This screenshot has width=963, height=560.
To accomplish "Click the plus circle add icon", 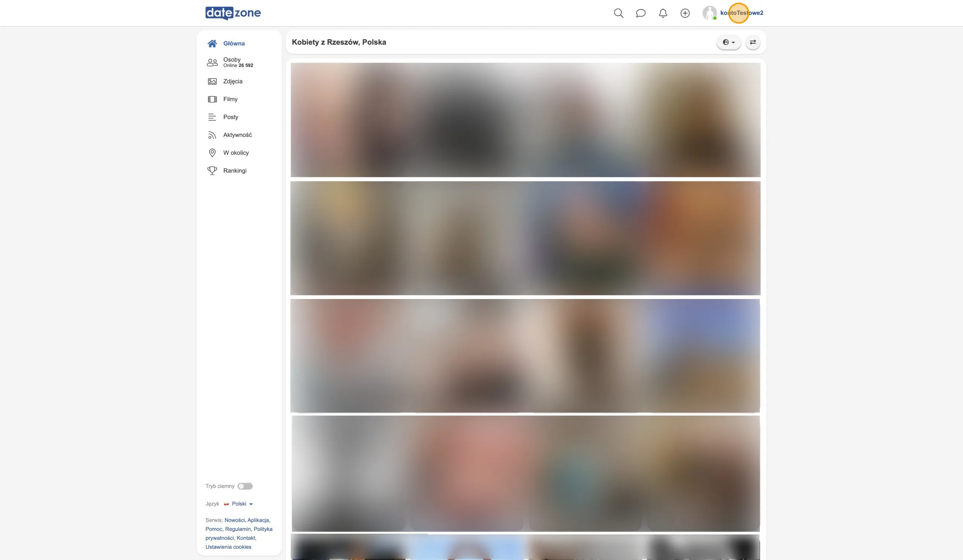I will (x=685, y=13).
